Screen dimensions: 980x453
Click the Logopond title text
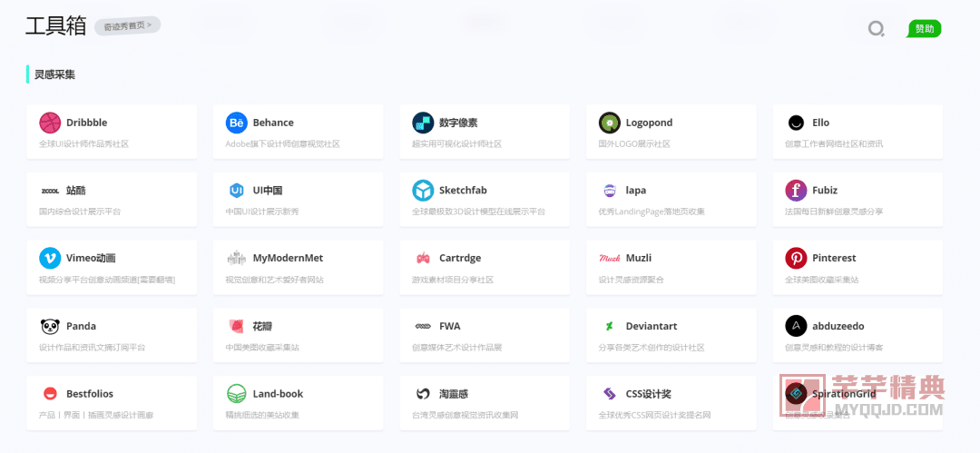tap(650, 123)
